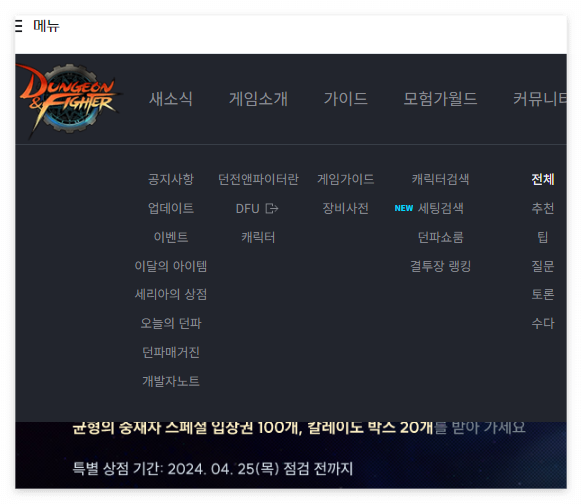This screenshot has height=504, width=582.
Task: Open 오늘의 던파
Action: [171, 324]
